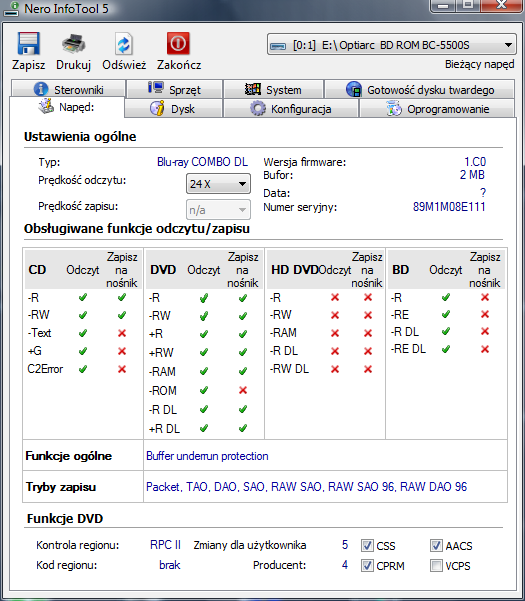Click the Sterowniki blue info icon
Viewport: 525px width, 601px height.
pyautogui.click(x=41, y=89)
